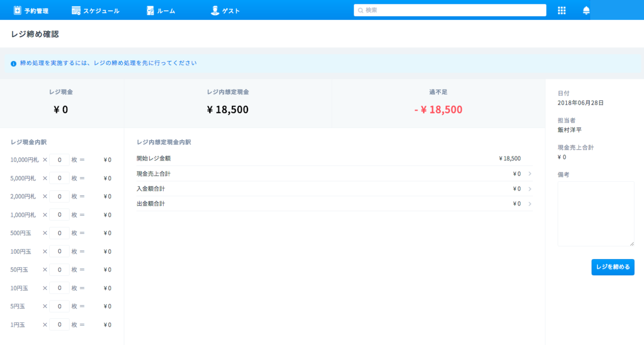Open the スケジュール menu item

[101, 10]
